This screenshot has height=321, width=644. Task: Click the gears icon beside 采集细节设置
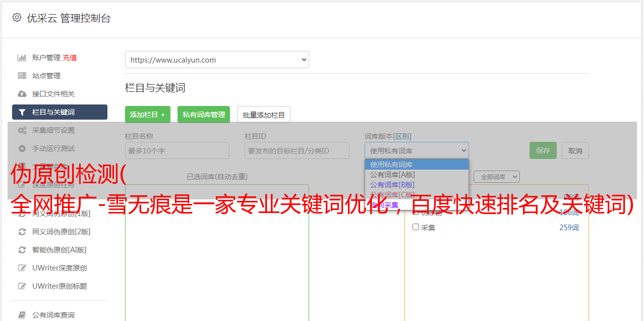[x=22, y=130]
